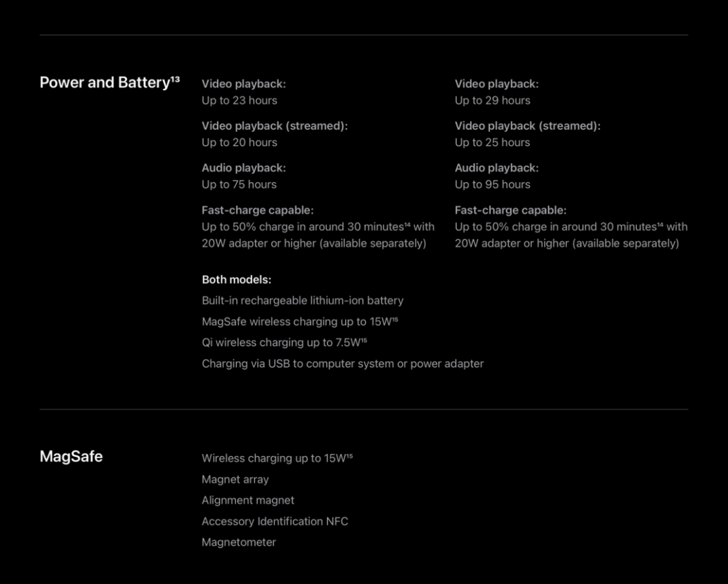Click the 'Magnetometer' entry
This screenshot has width=728, height=584.
pyautogui.click(x=239, y=542)
